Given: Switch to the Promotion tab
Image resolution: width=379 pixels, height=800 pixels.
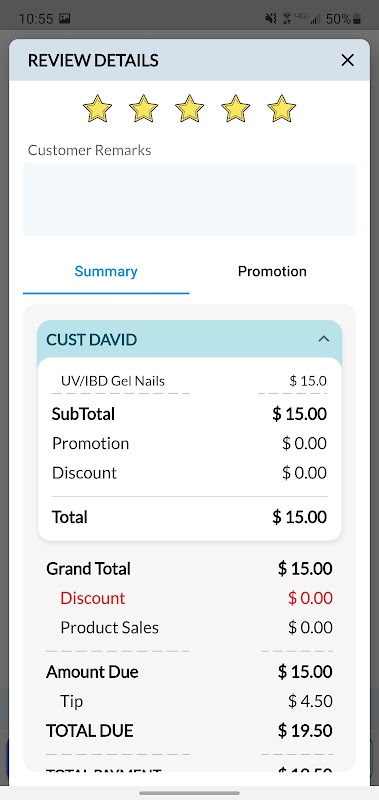Looking at the screenshot, I should coord(272,271).
